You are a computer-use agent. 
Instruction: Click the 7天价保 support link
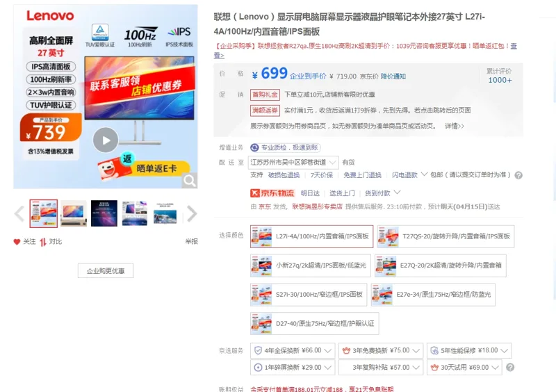click(322, 175)
